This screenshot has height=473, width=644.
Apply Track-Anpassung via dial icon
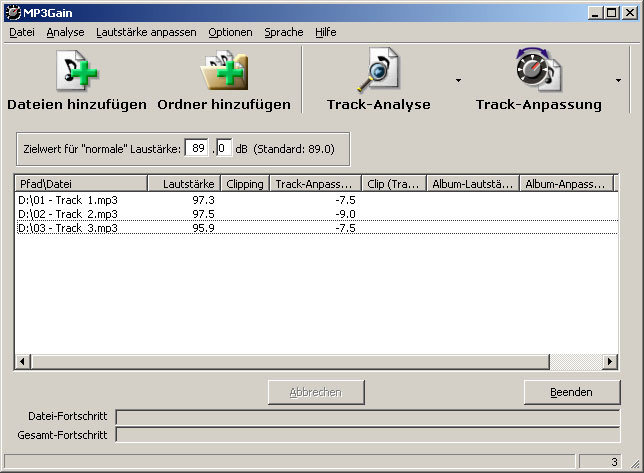coord(538,69)
